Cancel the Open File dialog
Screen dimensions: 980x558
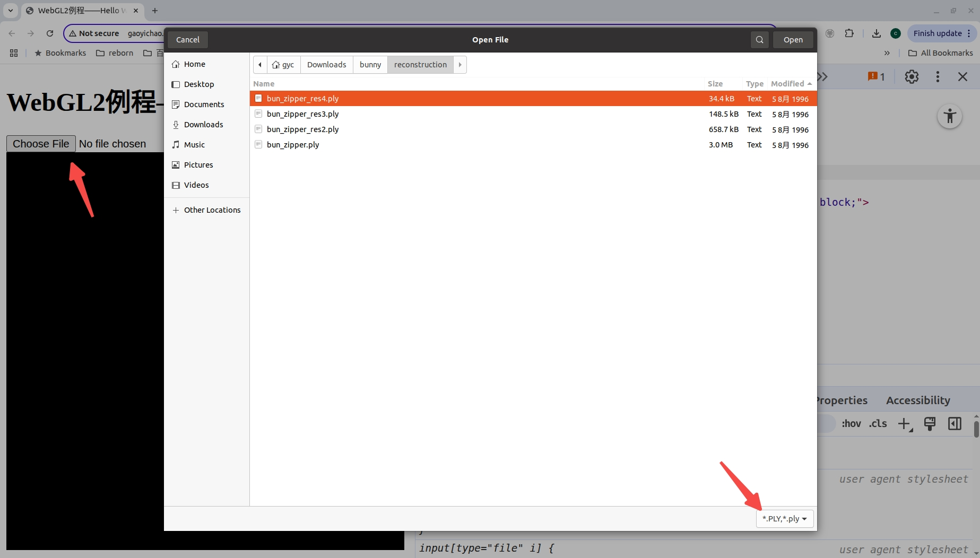click(x=188, y=40)
